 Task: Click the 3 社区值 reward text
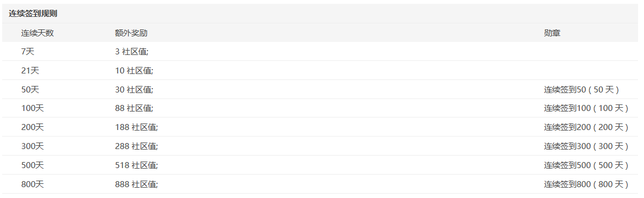tap(131, 52)
